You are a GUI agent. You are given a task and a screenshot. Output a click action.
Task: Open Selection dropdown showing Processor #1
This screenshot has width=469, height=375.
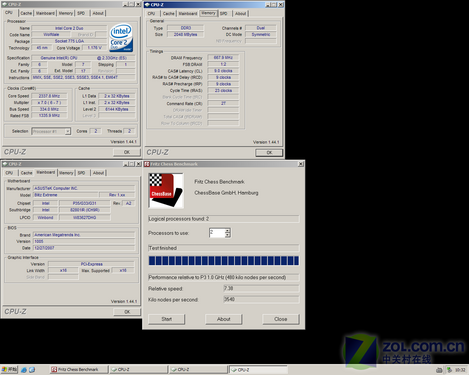point(68,131)
